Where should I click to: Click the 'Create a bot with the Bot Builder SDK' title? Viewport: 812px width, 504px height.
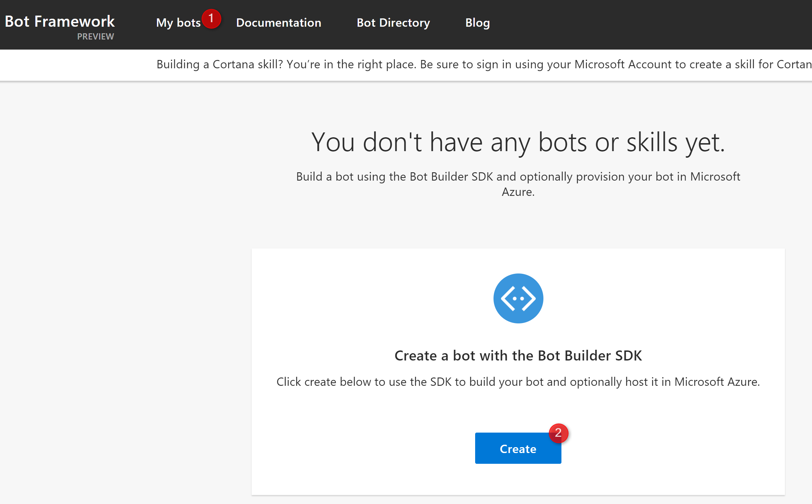point(518,356)
